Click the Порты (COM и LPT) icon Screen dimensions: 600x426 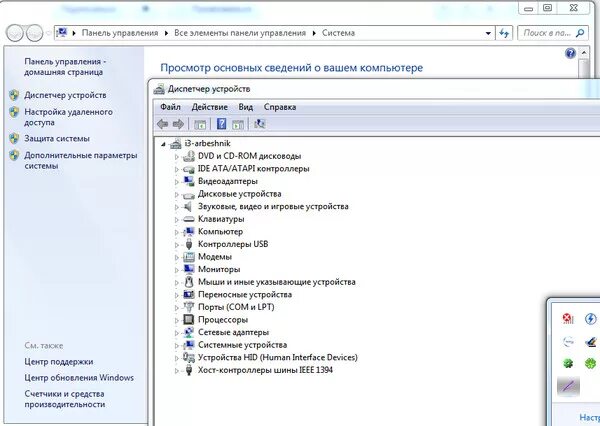point(189,307)
